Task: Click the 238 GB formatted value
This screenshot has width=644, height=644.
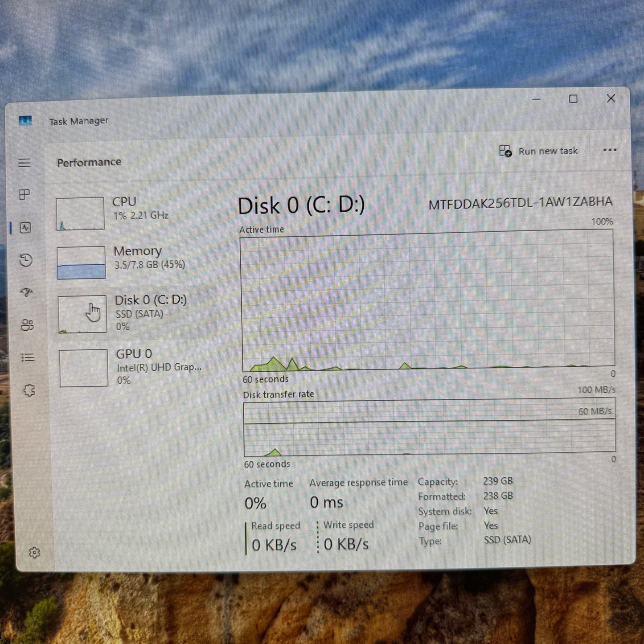Action: click(498, 496)
